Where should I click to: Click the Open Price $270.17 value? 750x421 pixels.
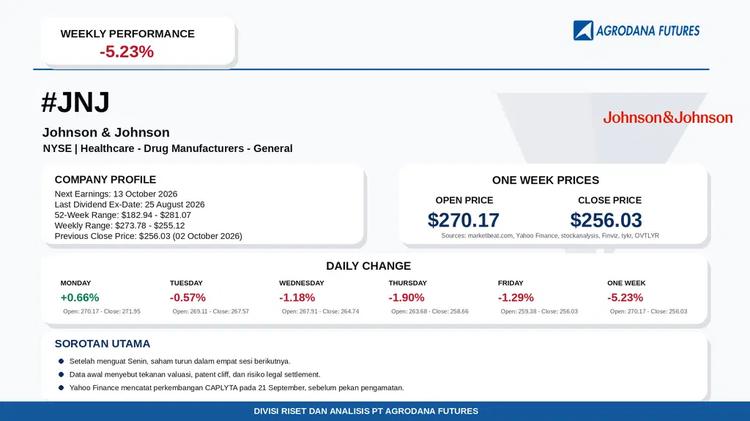tap(463, 220)
